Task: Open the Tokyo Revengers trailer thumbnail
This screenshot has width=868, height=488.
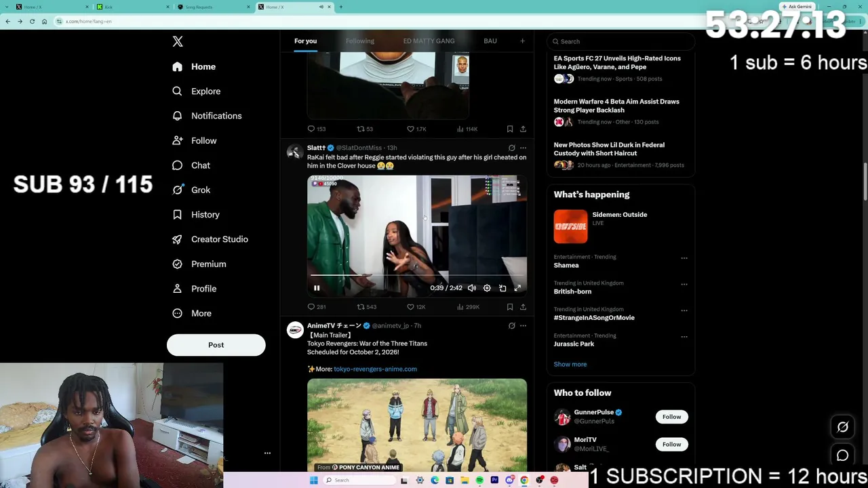Action: (417, 426)
